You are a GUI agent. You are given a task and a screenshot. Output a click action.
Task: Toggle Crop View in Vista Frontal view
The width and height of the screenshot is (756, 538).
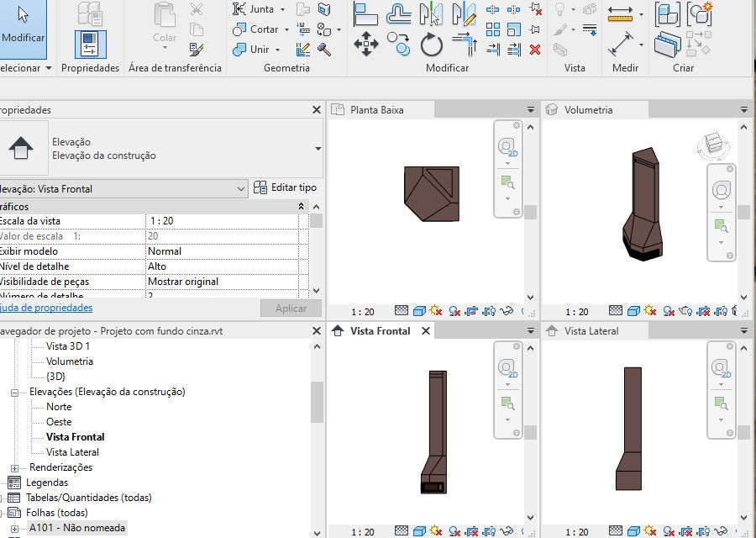[x=471, y=532]
